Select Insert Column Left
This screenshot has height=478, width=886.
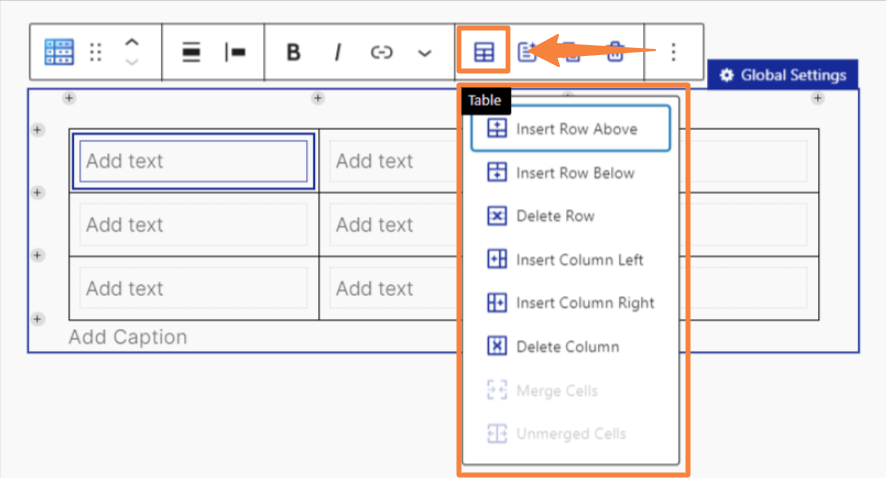(571, 259)
